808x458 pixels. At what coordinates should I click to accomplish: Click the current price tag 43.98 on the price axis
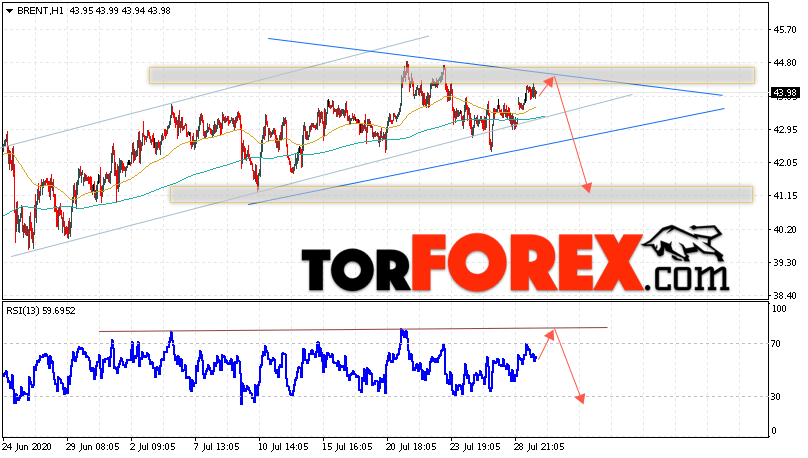pos(784,93)
